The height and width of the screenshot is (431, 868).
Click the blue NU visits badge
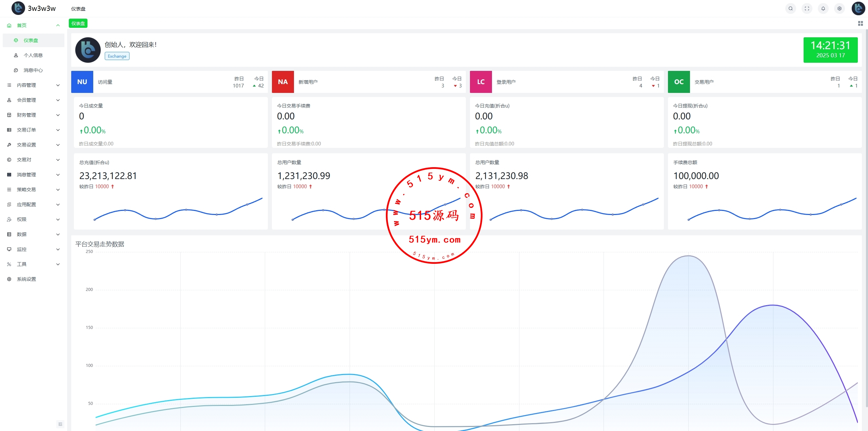pos(82,82)
